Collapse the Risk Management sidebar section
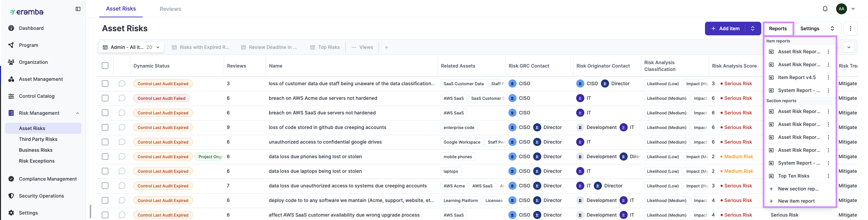This screenshot has width=868, height=220. 78,113
